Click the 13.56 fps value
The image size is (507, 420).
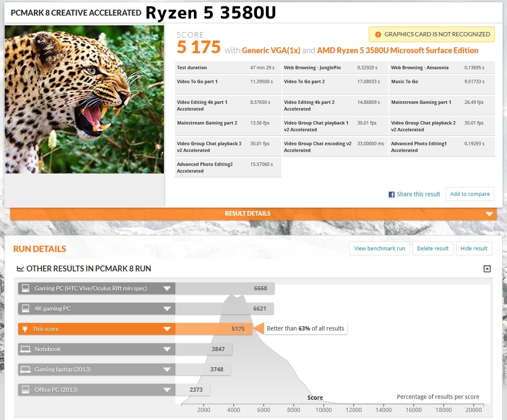[x=260, y=123]
